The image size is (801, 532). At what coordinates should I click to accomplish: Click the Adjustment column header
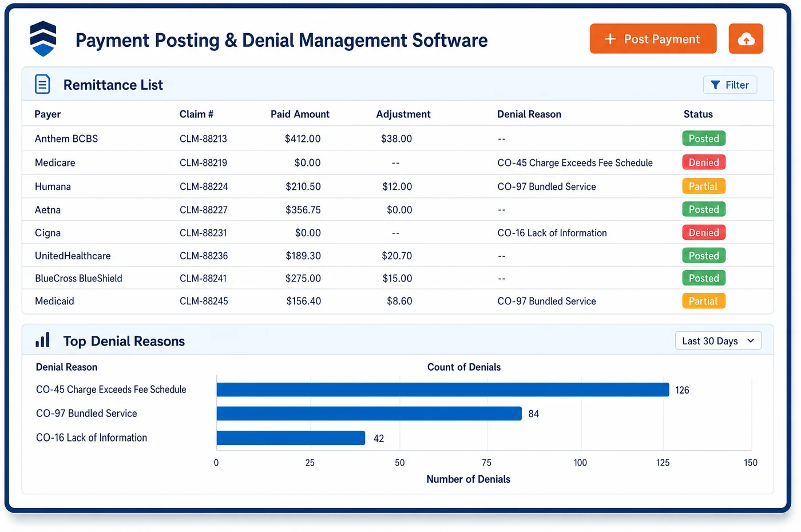pyautogui.click(x=403, y=114)
